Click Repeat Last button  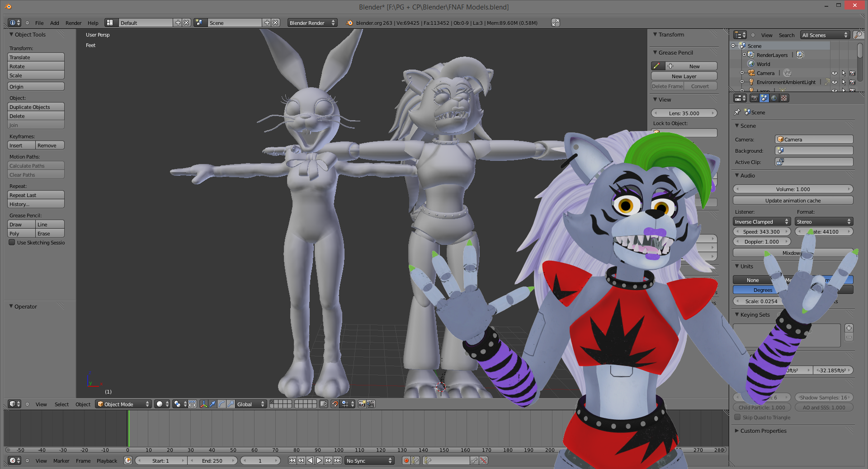[x=36, y=195]
